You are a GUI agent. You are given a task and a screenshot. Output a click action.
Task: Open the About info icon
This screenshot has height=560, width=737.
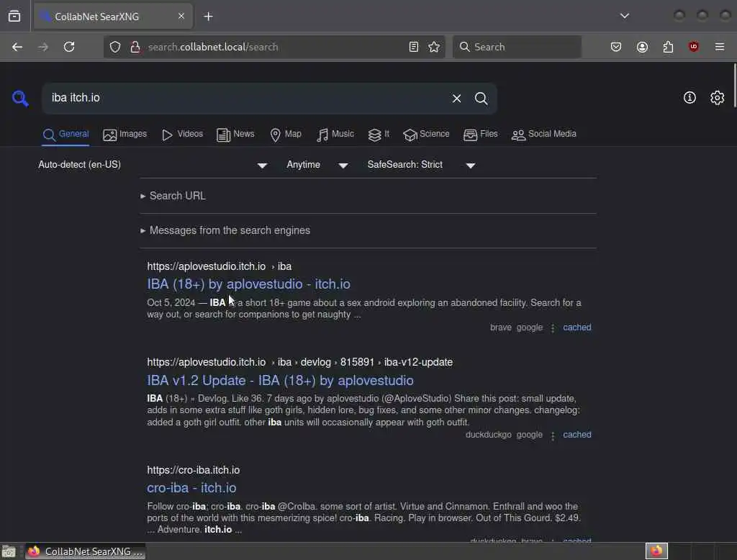689,98
